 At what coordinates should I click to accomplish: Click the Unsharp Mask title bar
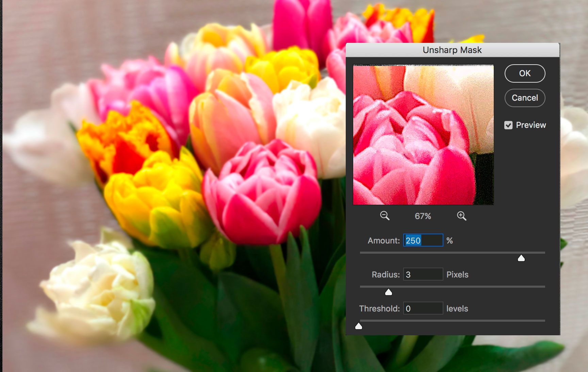[x=452, y=50]
